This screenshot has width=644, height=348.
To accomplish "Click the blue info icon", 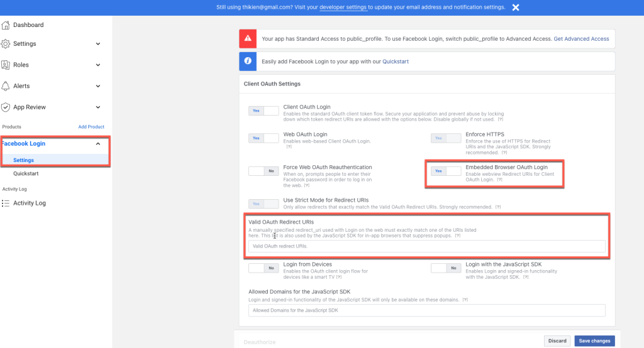I will [x=248, y=61].
